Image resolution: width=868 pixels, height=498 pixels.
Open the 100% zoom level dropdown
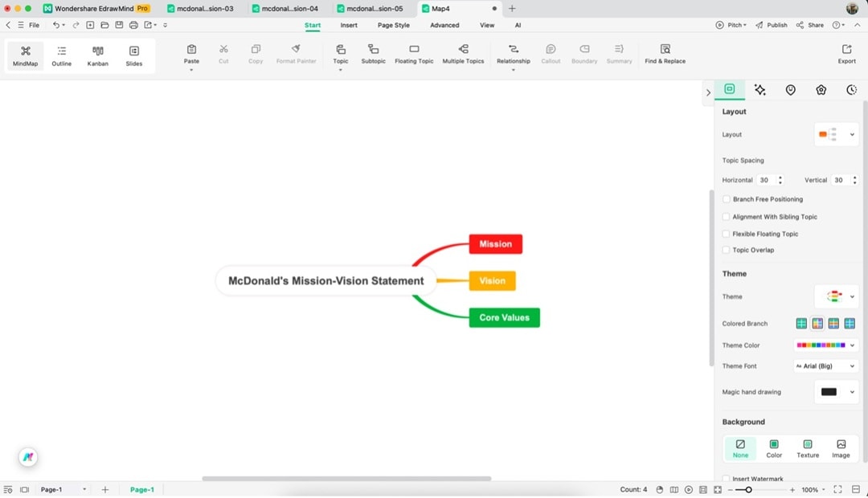coord(813,490)
